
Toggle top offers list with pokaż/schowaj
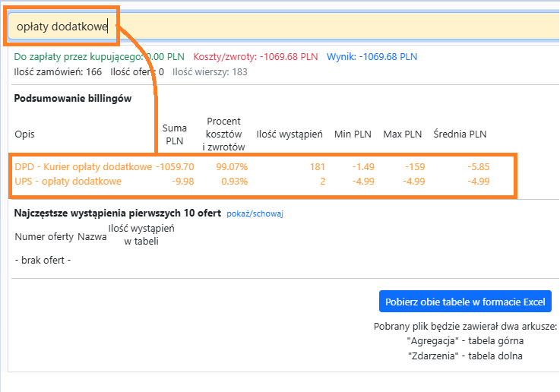coord(255,214)
